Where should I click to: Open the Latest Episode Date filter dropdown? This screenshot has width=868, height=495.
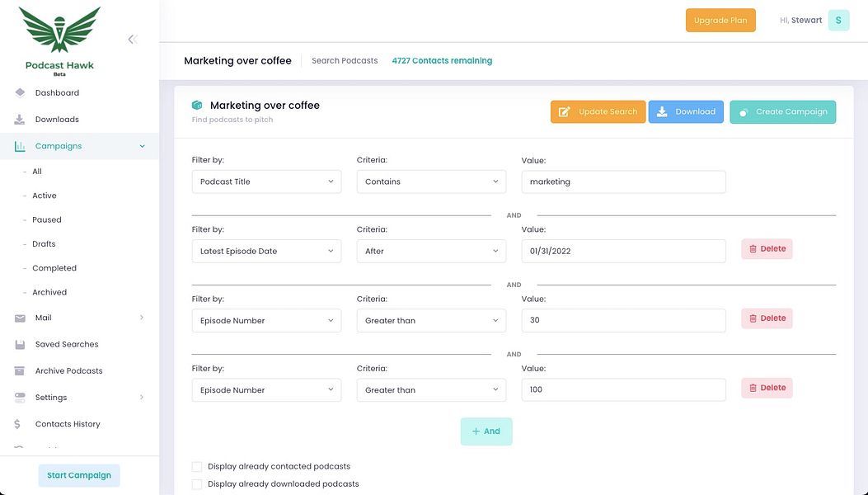[266, 251]
